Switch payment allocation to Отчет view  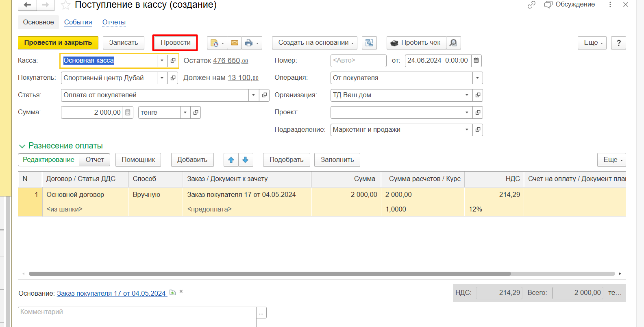coord(95,160)
